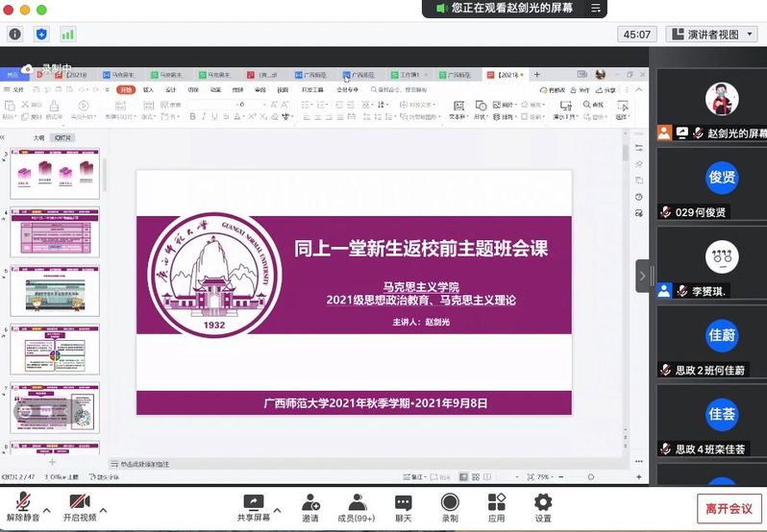Screen dimensions: 767x532
Task: Click the 离开会议 leave meeting button
Action: coord(730,509)
